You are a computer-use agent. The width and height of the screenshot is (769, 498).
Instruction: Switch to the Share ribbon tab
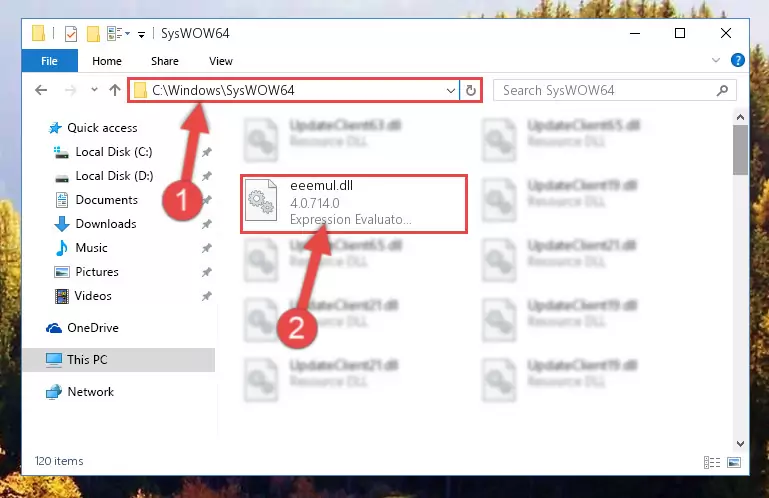click(x=165, y=61)
